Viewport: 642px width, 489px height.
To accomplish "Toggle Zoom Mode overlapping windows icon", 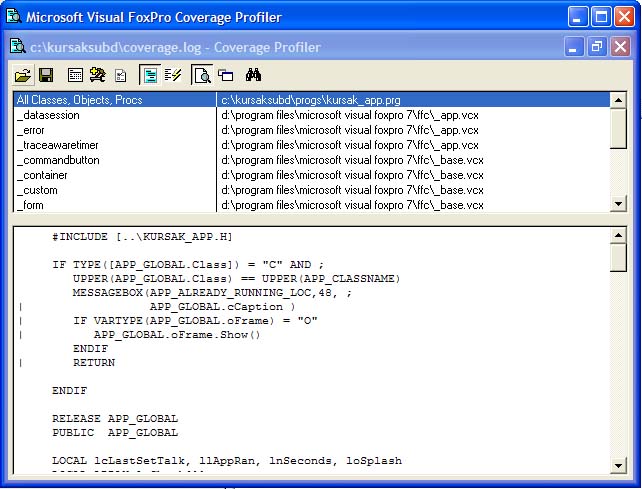I will pyautogui.click(x=226, y=75).
